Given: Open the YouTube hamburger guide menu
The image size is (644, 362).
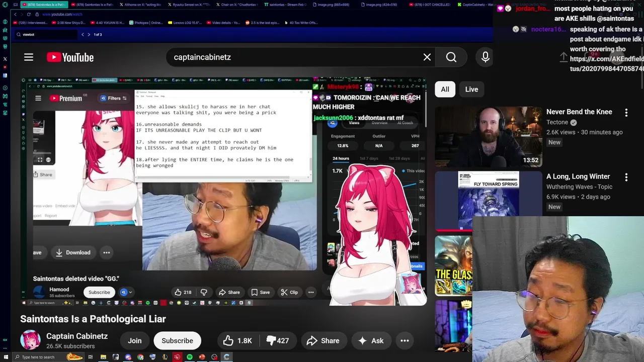Looking at the screenshot, I should coord(29,57).
